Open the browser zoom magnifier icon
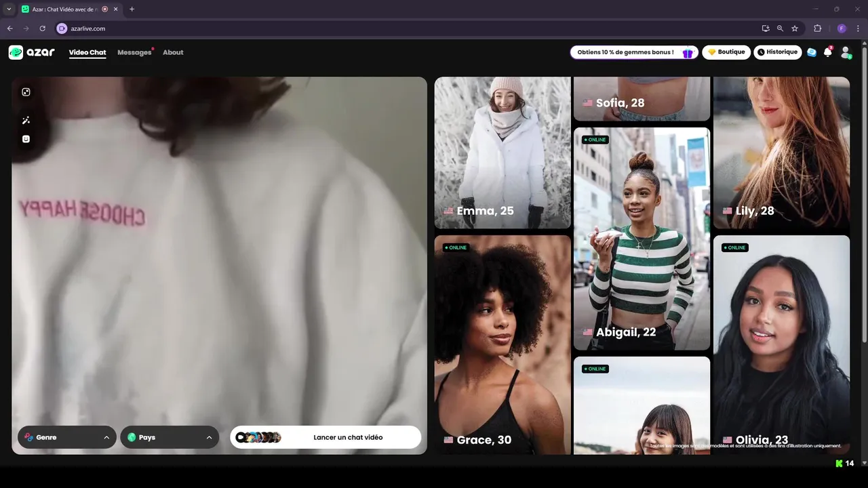This screenshot has height=488, width=868. [x=780, y=28]
